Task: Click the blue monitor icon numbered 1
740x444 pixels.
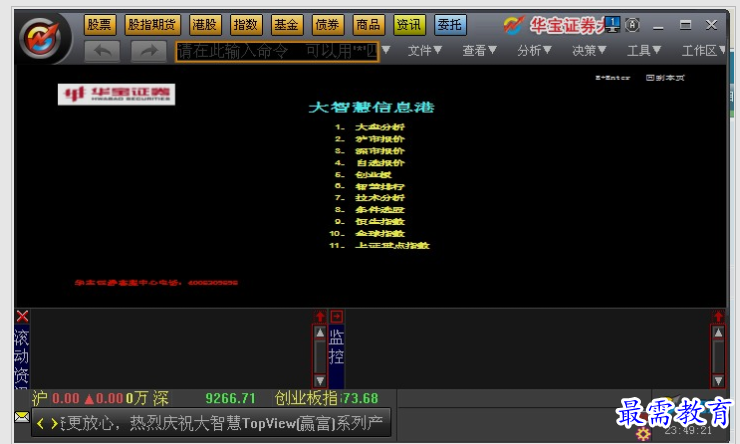Action: [x=612, y=24]
